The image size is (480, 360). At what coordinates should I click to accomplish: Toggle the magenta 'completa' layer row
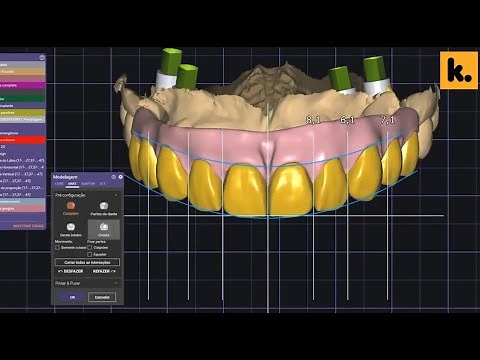[22, 85]
